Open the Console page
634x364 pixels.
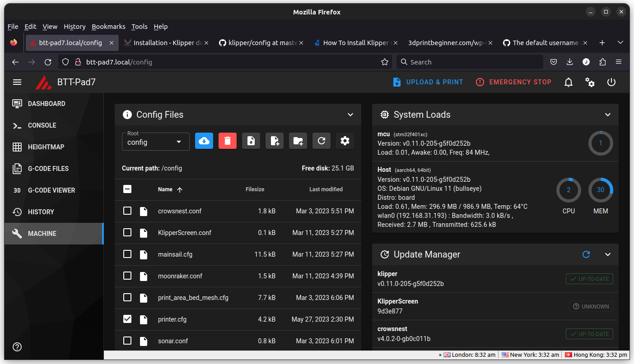tap(54, 125)
